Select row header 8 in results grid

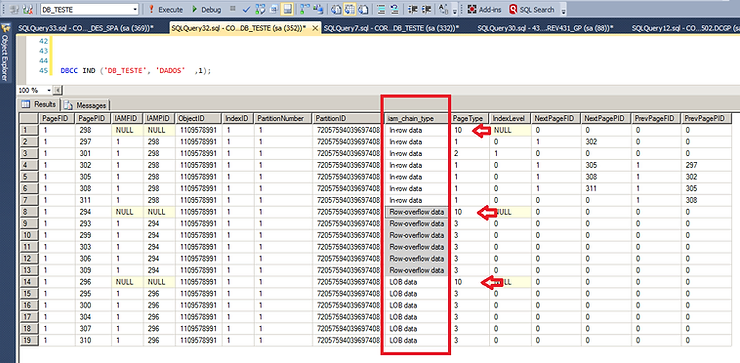click(29, 211)
